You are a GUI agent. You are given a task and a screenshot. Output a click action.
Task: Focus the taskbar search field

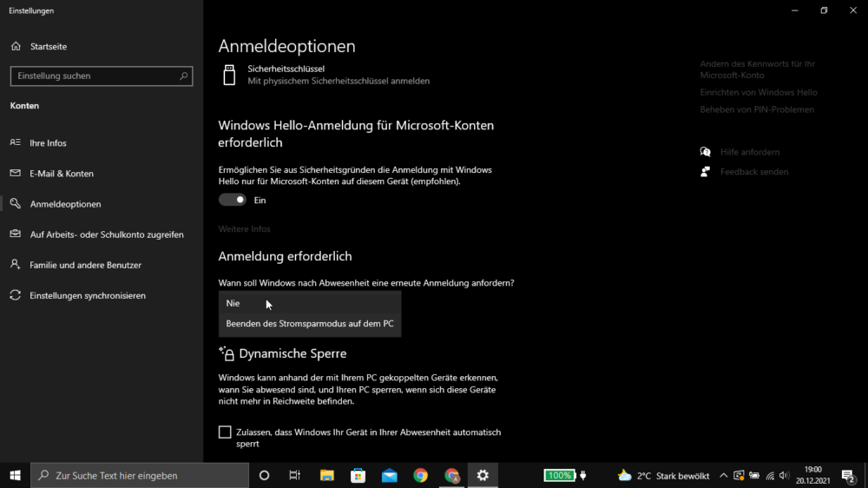(x=140, y=475)
